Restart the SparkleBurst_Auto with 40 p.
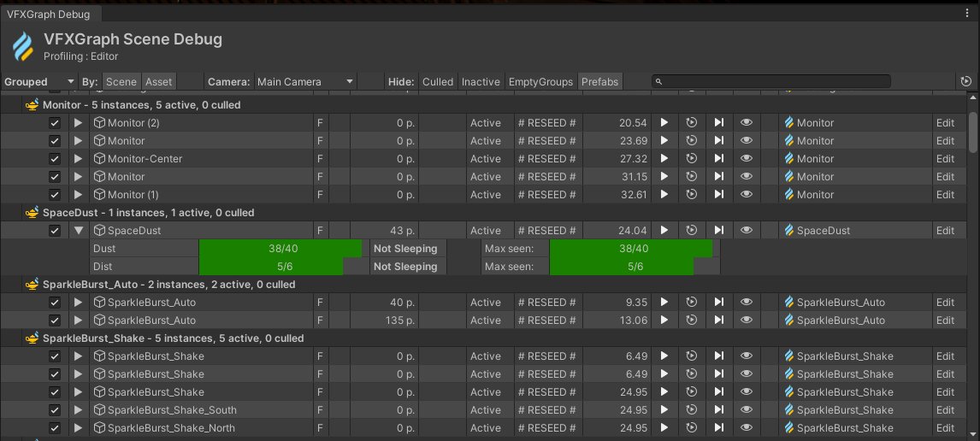The height and width of the screenshot is (441, 980). pyautogui.click(x=691, y=303)
